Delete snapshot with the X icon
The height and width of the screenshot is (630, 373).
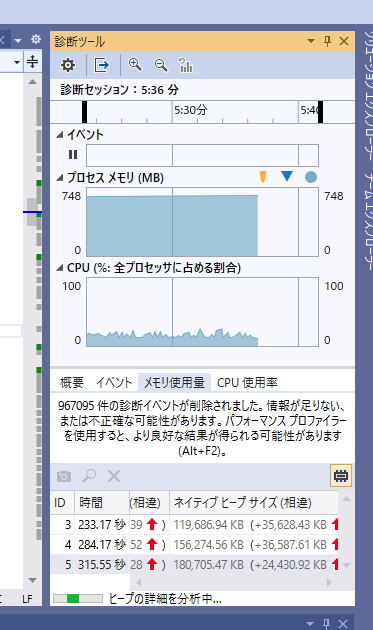[x=114, y=476]
